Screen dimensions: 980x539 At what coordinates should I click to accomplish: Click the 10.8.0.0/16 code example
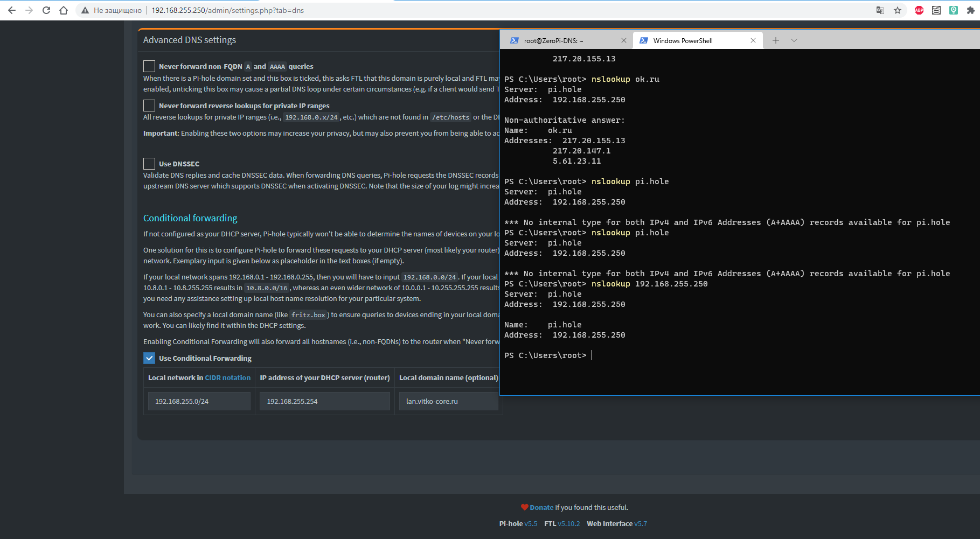[267, 288]
